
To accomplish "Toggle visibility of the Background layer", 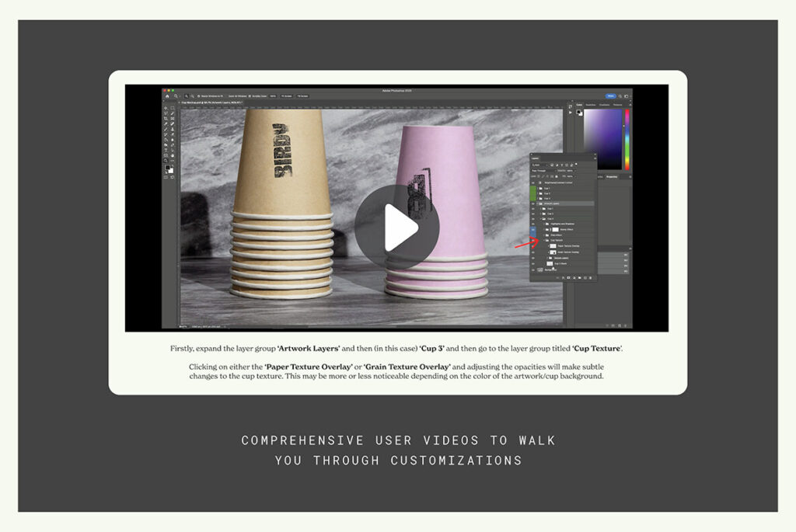I will pos(533,269).
